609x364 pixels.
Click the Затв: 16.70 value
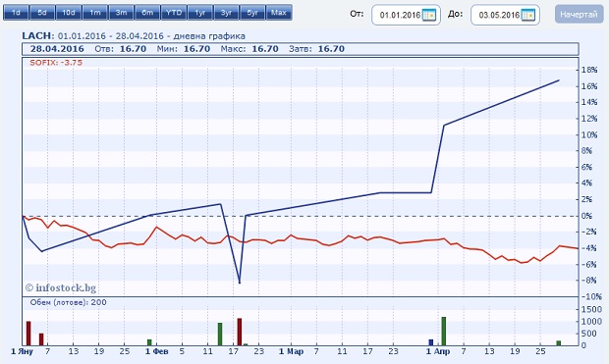[316, 49]
